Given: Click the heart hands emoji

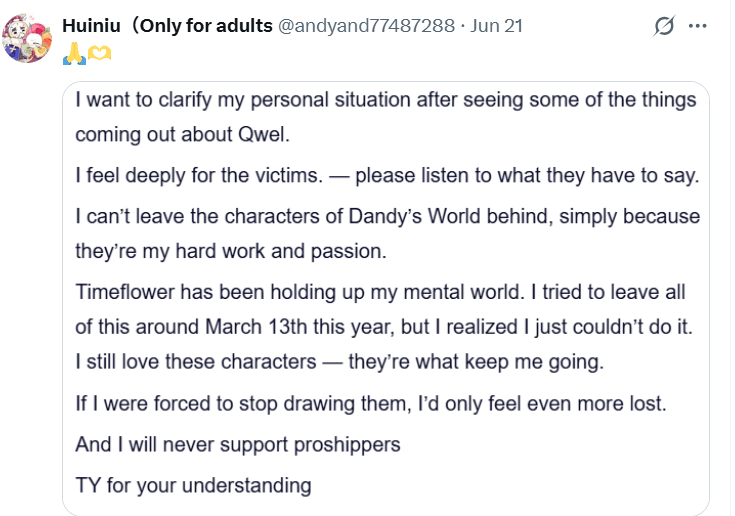Looking at the screenshot, I should (99, 53).
